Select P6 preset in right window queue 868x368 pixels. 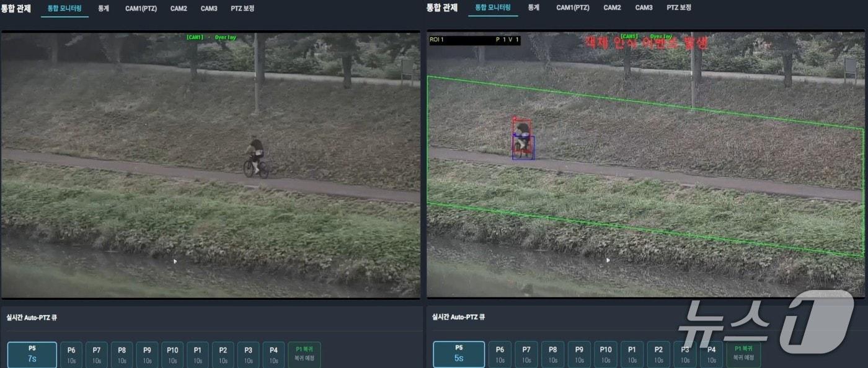tap(500, 354)
